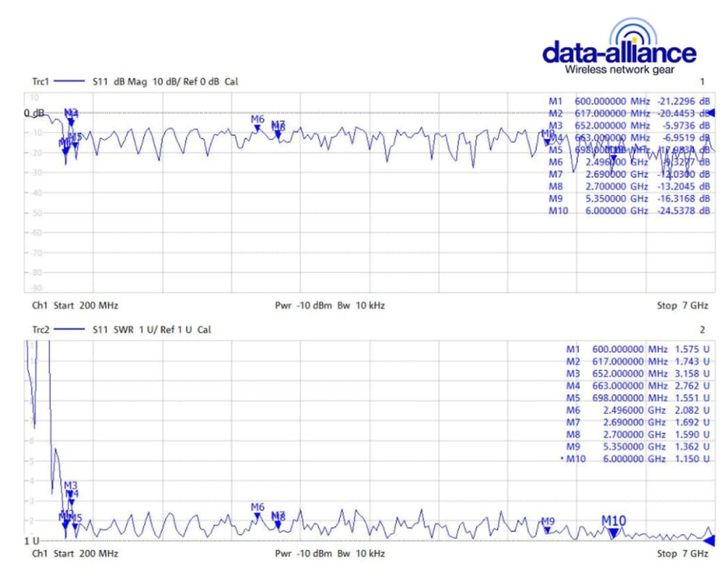Click 'Ch1 Start 200 MHz' under the SWR chart

pyautogui.click(x=75, y=554)
